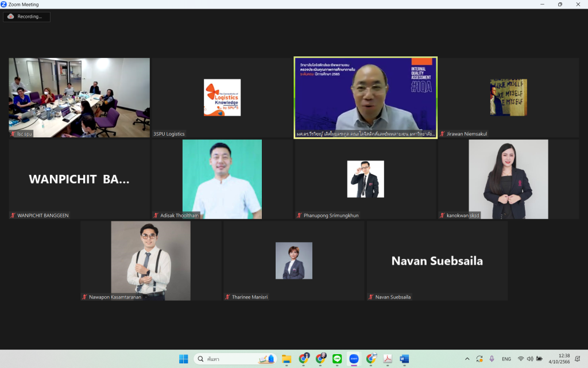
Task: Click muted mic icon beside Phanupong Srimungkhun
Action: 299,216
